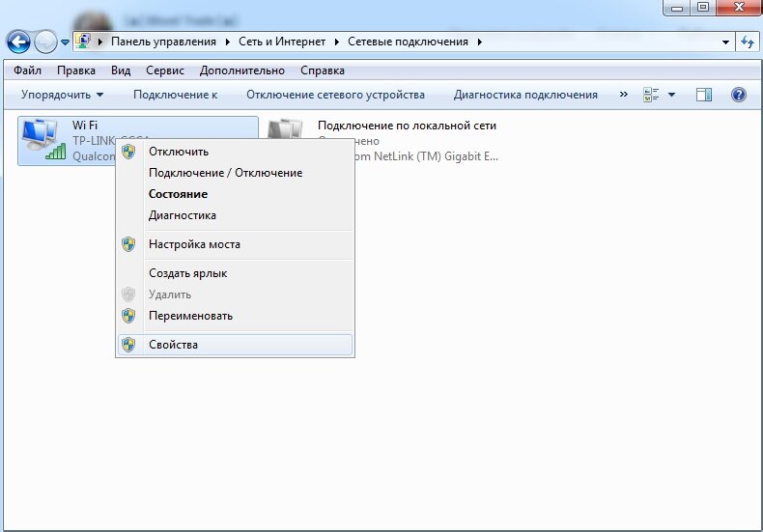The height and width of the screenshot is (532, 763).
Task: Click the shield icon beside 'Настройка моста'
Action: (x=128, y=244)
